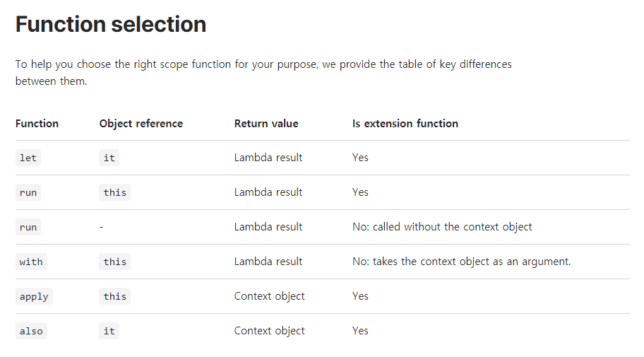Screen dimensions: 644x357
Task: Click "Lambda result" in the let row
Action: pyautogui.click(x=268, y=158)
